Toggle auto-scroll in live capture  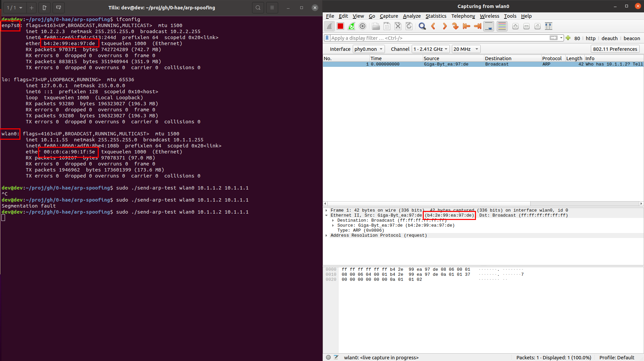coord(488,26)
